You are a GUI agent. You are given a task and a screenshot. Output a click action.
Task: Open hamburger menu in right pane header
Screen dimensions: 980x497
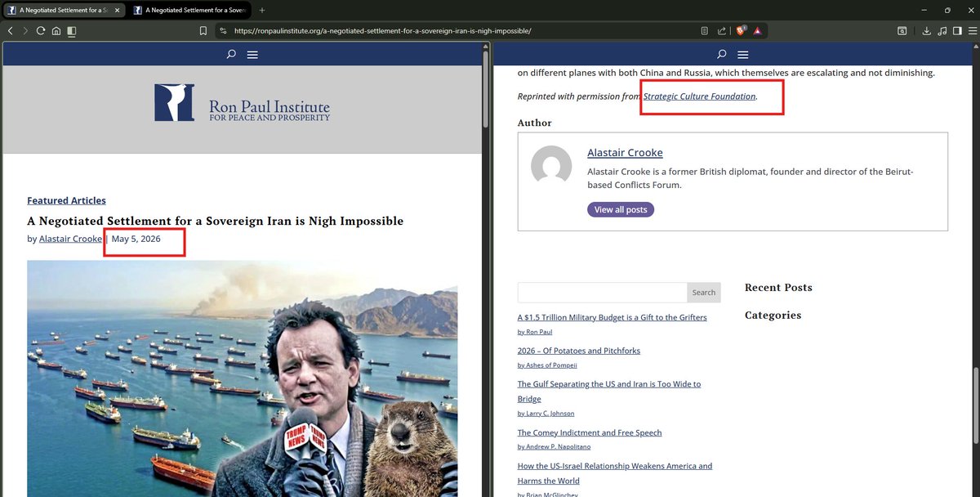[x=742, y=55]
